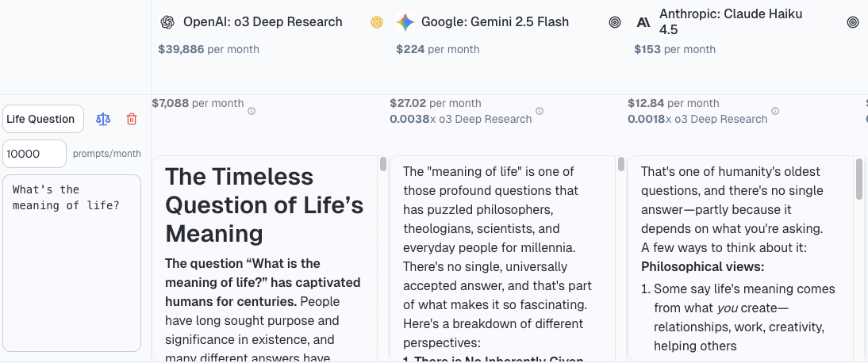Click the 10000 prompts per month field
The image size is (868, 363).
(34, 154)
